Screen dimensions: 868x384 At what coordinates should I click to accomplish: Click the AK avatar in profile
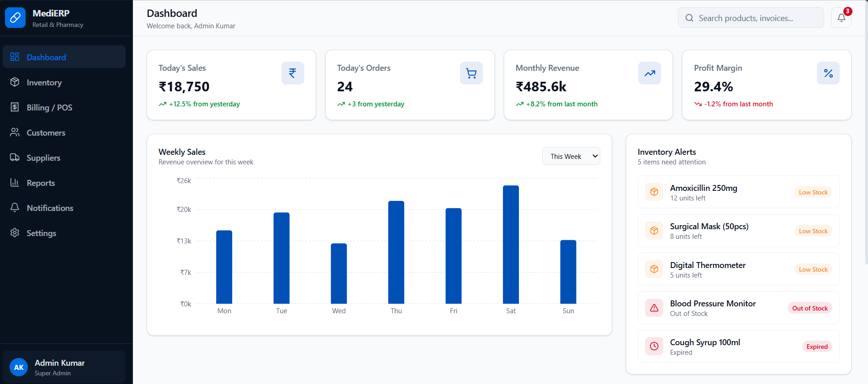tap(19, 367)
